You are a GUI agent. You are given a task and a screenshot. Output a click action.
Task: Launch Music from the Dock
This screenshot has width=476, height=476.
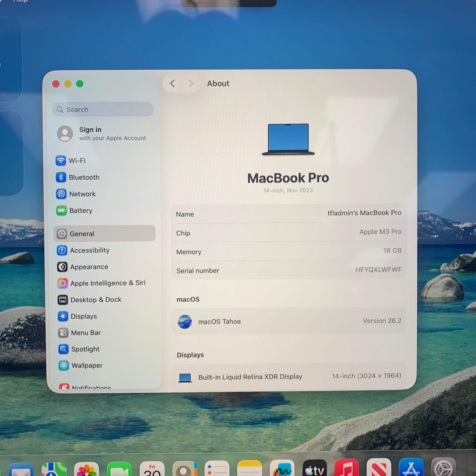(x=347, y=467)
